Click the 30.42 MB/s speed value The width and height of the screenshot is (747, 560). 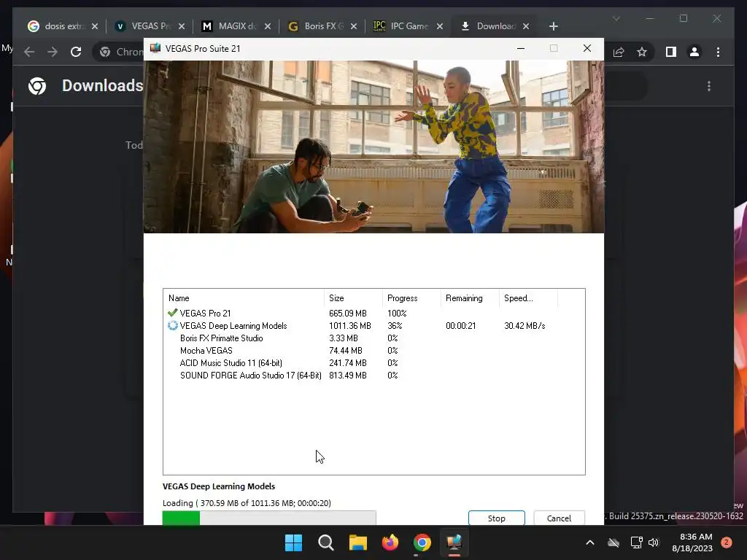pyautogui.click(x=525, y=326)
